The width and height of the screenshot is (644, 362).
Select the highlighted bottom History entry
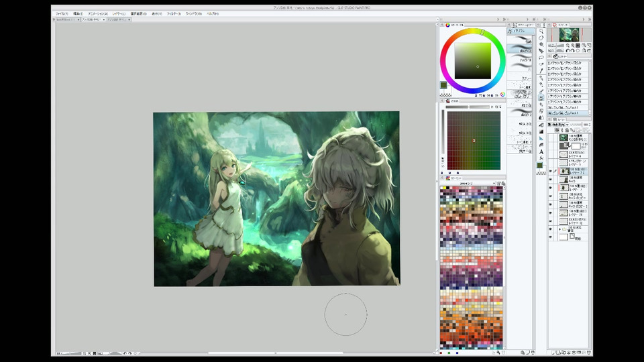click(568, 113)
